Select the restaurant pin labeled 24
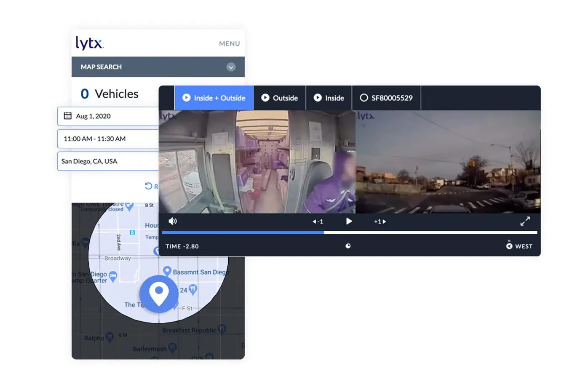Viewport: 588px width, 379px height. [193, 289]
